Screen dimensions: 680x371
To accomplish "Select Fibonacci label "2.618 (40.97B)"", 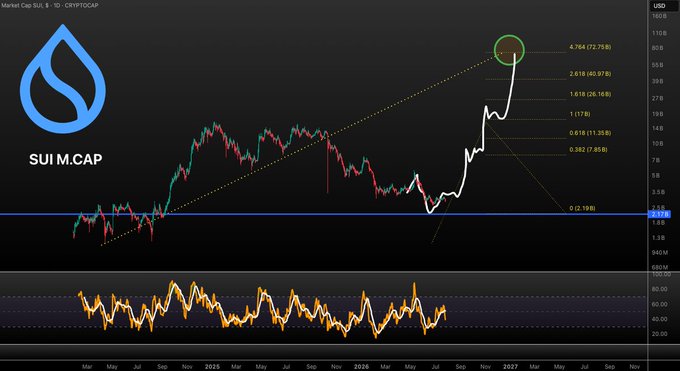I will (590, 74).
